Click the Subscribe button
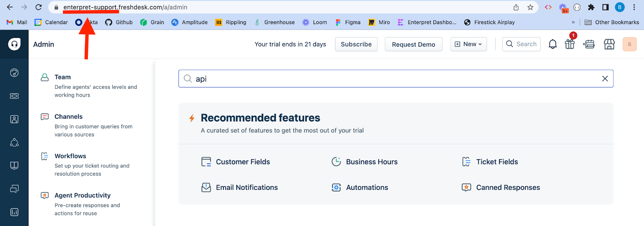The image size is (644, 226). 356,44
